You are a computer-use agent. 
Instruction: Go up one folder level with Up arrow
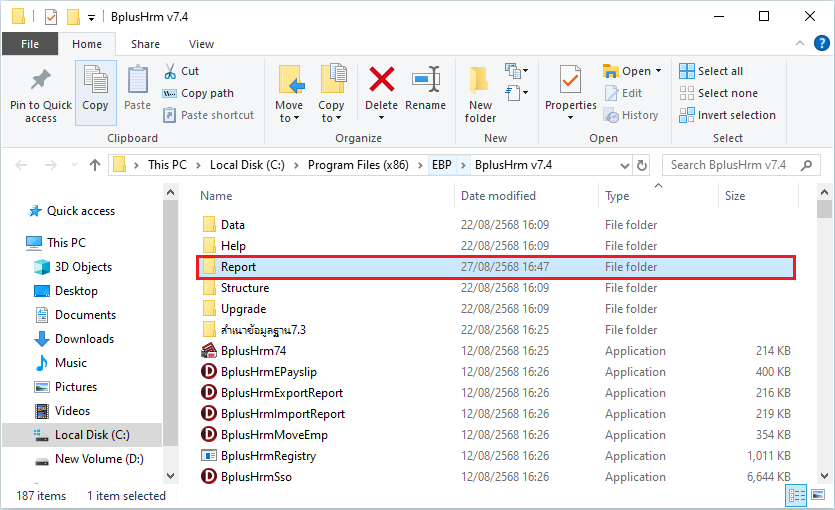tap(95, 165)
